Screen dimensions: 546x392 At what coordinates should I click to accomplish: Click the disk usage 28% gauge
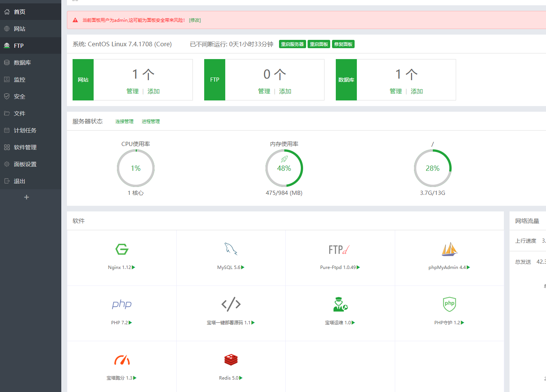433,168
